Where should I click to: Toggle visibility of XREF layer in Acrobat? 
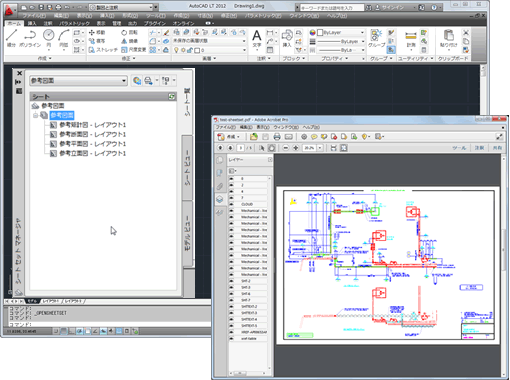pyautogui.click(x=232, y=332)
